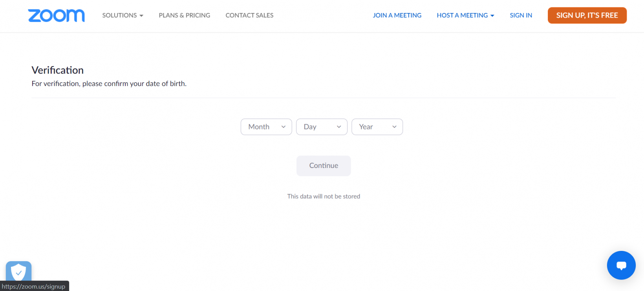
Task: Open the Month dropdown
Action: (x=266, y=127)
